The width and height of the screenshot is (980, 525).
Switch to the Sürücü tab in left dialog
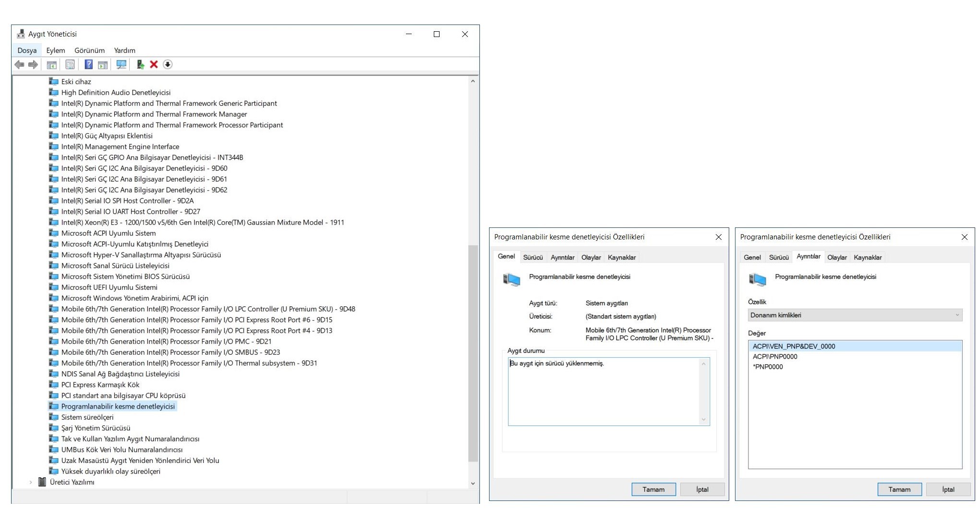(x=533, y=257)
